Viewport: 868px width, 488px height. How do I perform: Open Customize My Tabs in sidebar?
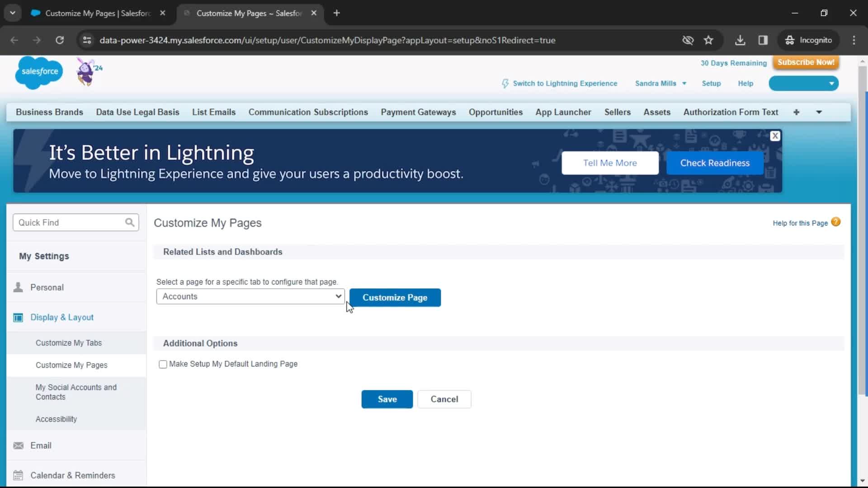[x=69, y=343]
